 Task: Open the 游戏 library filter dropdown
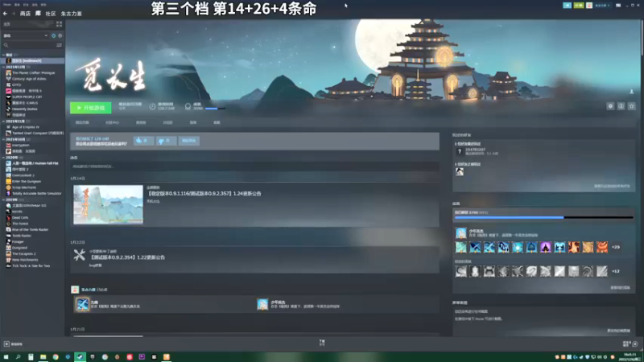(26, 35)
